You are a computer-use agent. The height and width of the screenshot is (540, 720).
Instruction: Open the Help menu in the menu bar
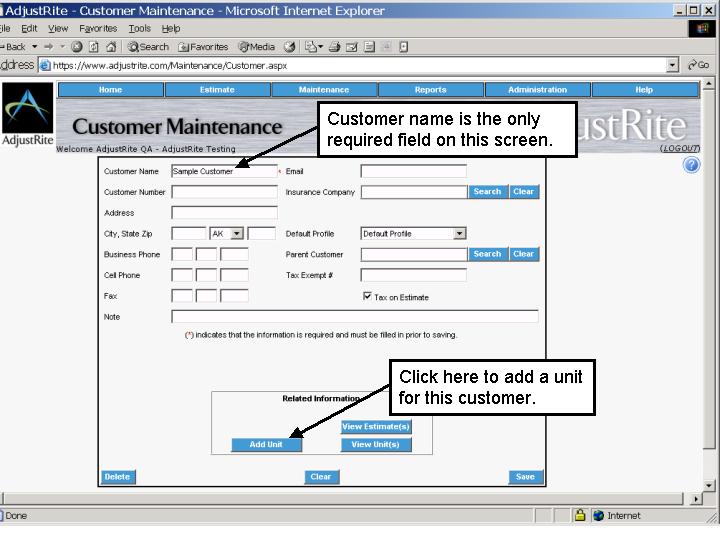tap(171, 28)
